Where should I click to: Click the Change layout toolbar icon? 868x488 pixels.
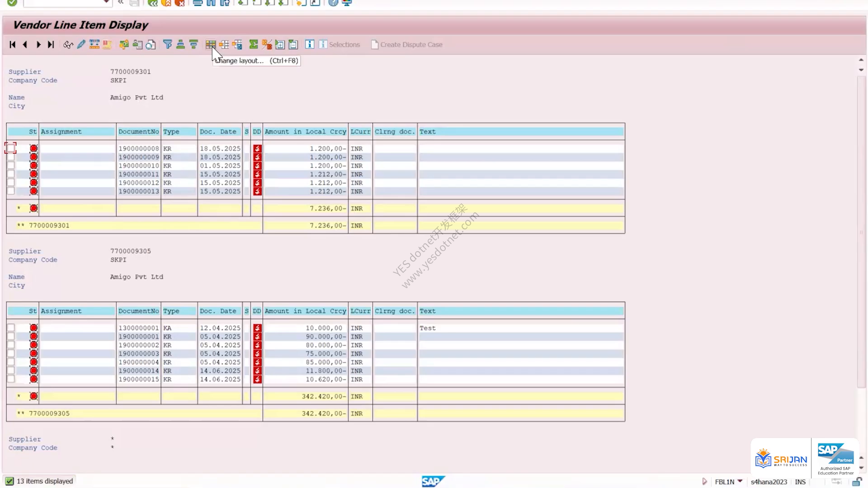[x=211, y=44]
